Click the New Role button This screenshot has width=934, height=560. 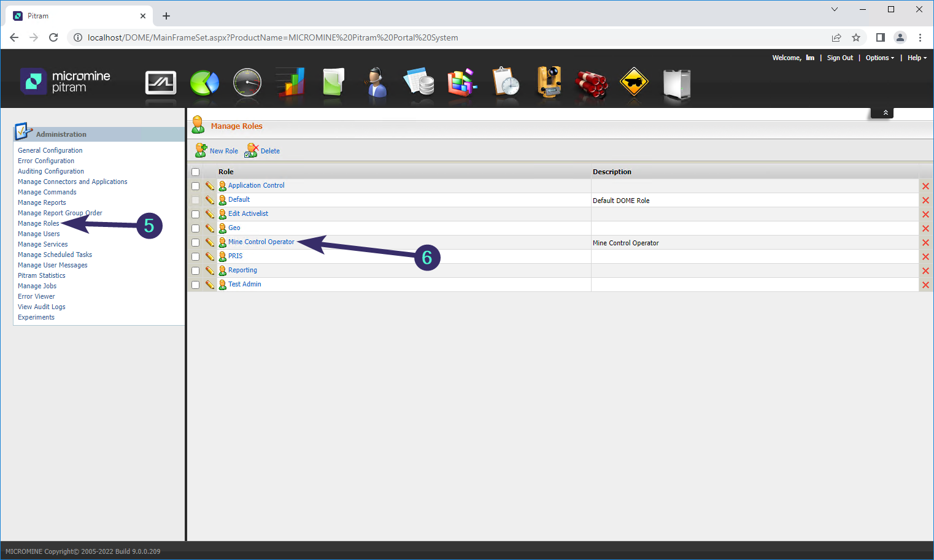coord(217,151)
